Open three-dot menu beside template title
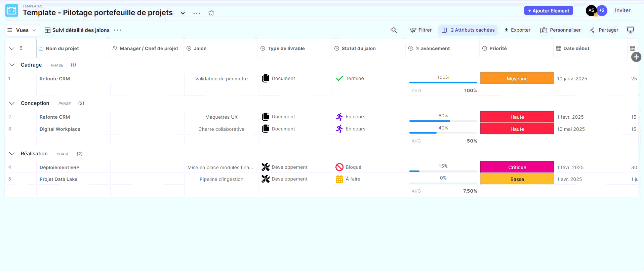644x271 pixels. click(197, 13)
